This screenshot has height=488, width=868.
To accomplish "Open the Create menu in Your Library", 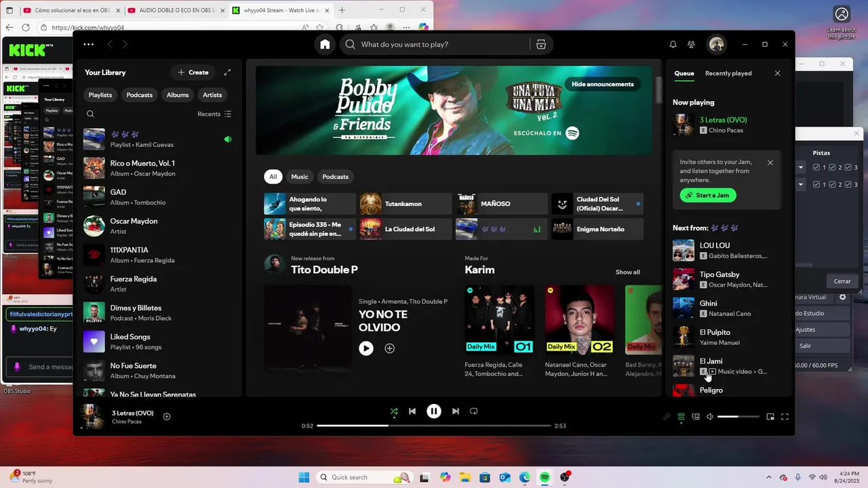I will [193, 73].
